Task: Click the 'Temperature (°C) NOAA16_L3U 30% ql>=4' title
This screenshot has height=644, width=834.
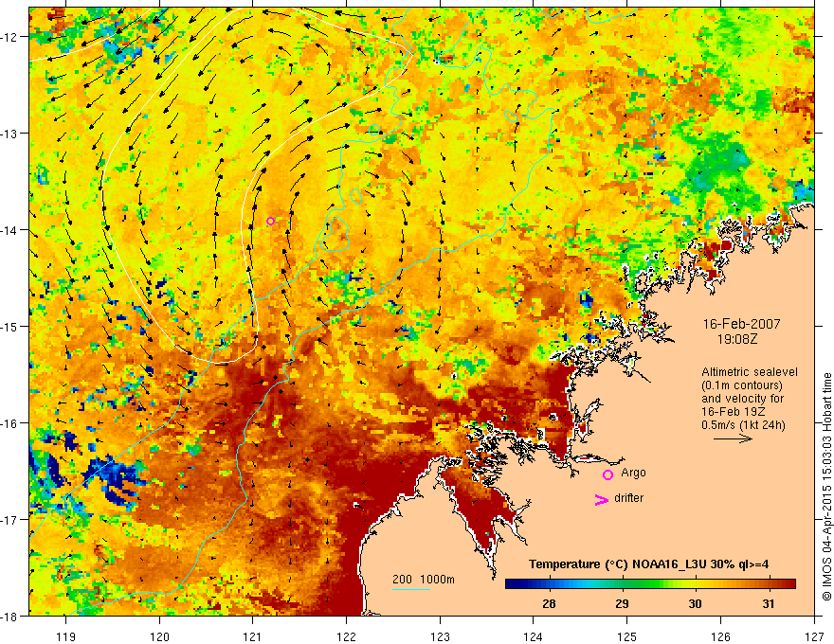Action: click(x=648, y=564)
